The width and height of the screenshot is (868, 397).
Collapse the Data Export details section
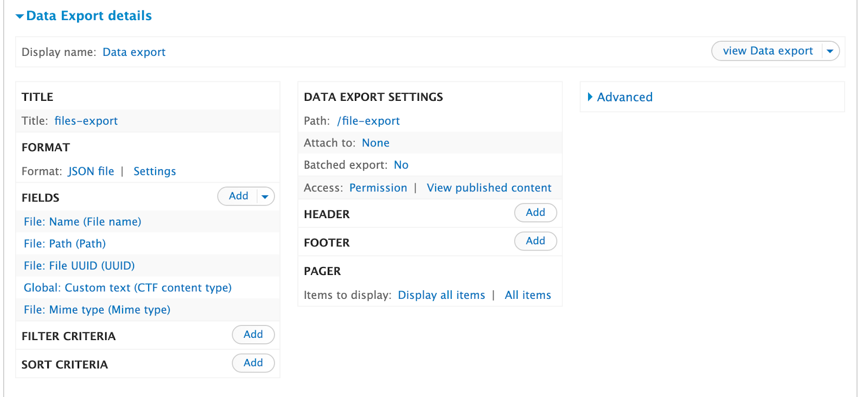(84, 16)
